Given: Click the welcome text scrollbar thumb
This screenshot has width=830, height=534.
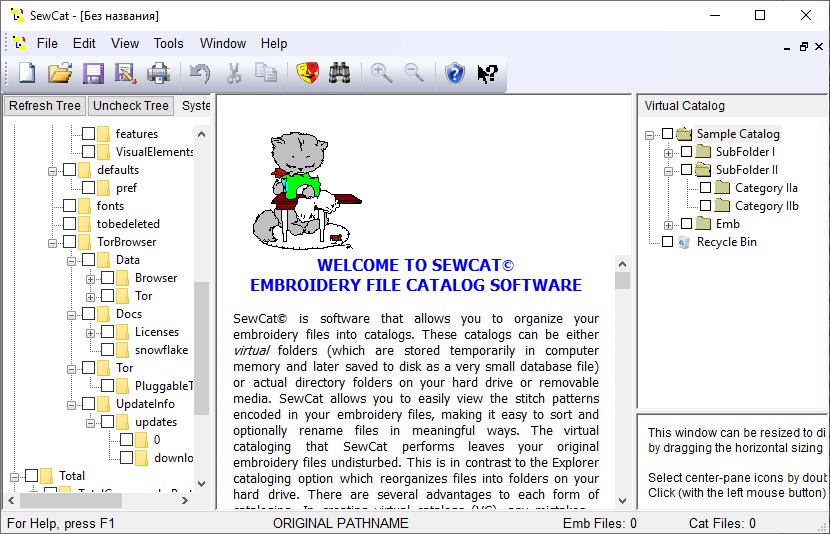Looking at the screenshot, I should tap(622, 280).
